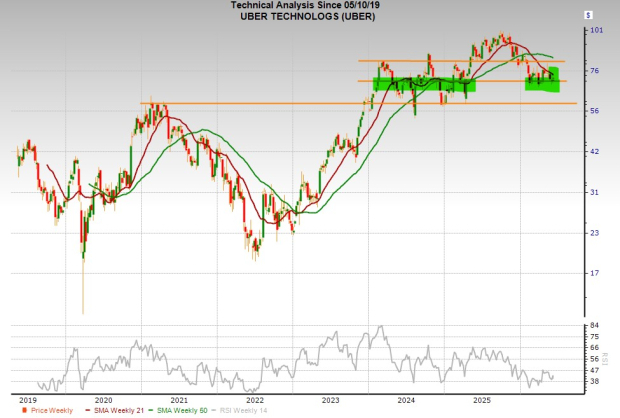Click the 'Technical Analysis Since 05/10/19' heading
Viewport: 620px width, 418px height.
(x=305, y=5)
